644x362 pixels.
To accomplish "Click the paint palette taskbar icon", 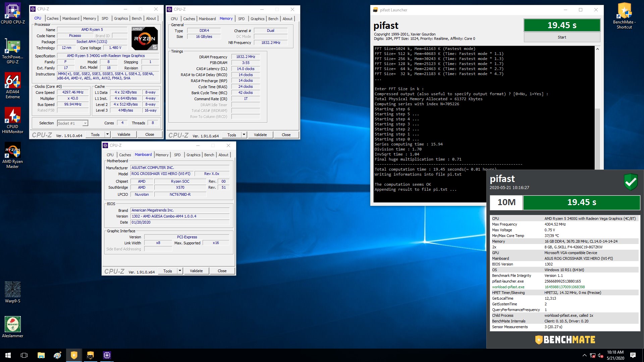I will pos(57,355).
